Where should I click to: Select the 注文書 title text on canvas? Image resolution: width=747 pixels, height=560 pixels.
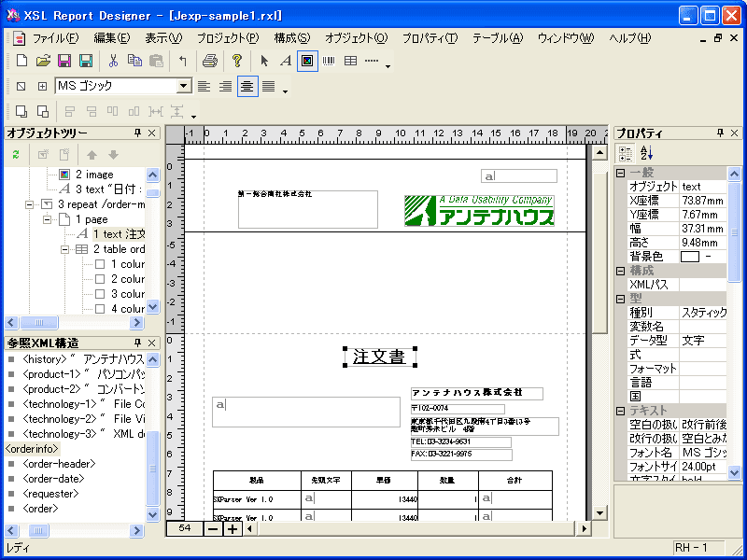(380, 357)
